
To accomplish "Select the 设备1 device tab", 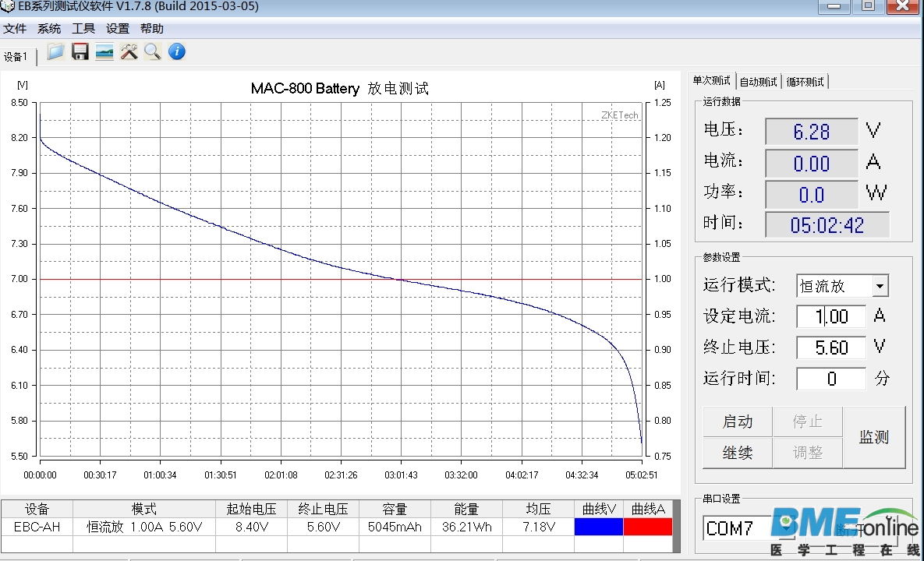I will [x=16, y=57].
